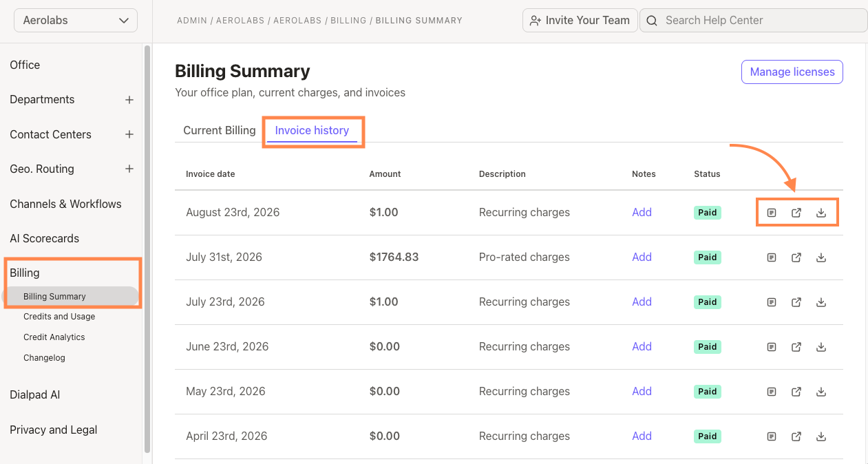Open the billing Changelog
Screen dimensions: 868x464
[x=44, y=358]
